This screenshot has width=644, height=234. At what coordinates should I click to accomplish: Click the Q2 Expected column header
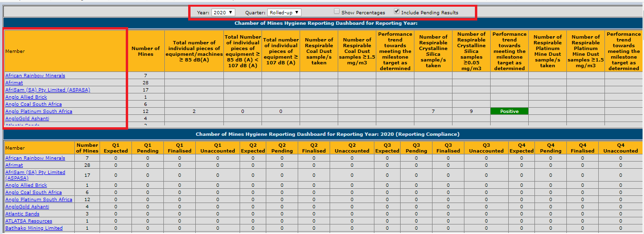coord(253,148)
